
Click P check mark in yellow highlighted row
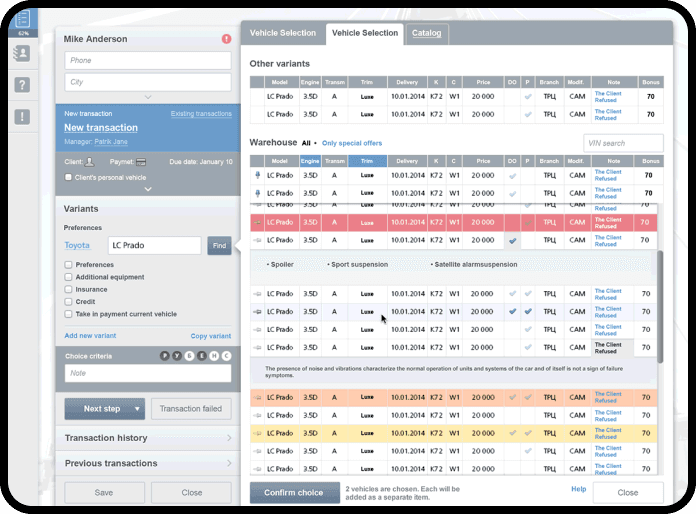point(528,433)
